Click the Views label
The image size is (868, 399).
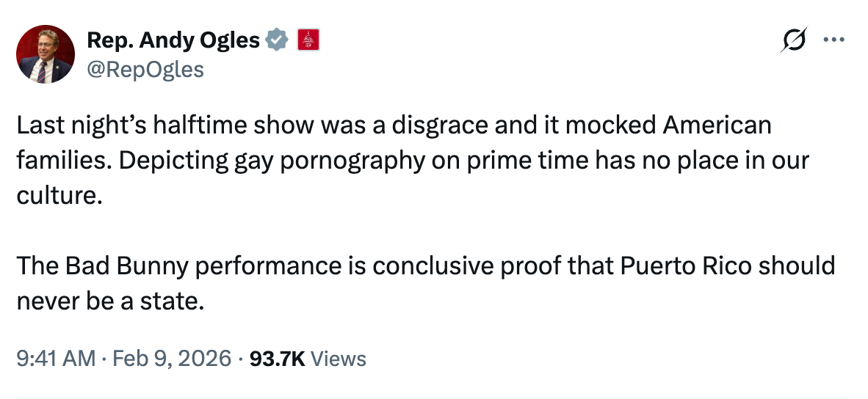pos(339,359)
